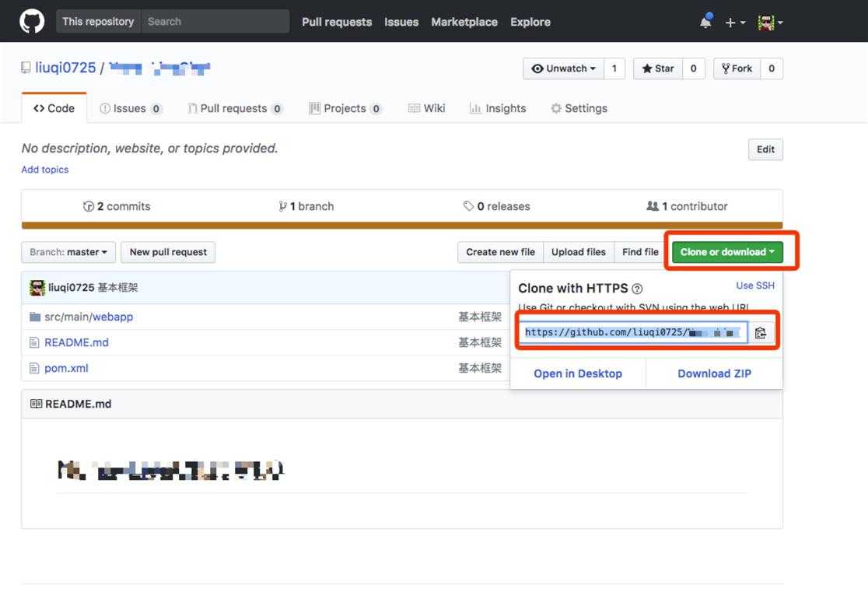The image size is (868, 599).
Task: Click the forks count 0
Action: point(772,68)
